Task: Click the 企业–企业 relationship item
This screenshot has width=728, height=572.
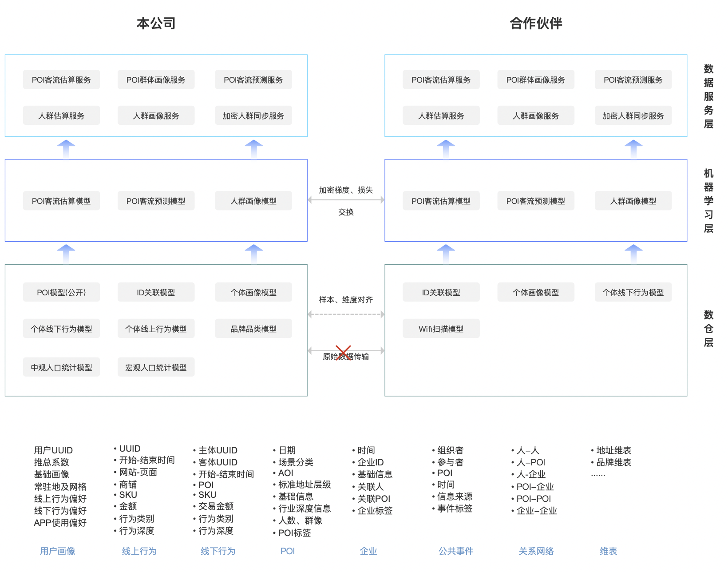Action: tap(534, 511)
